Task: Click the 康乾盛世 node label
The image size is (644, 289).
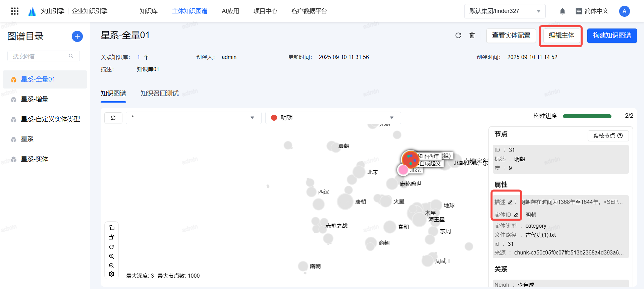Action: click(x=411, y=184)
